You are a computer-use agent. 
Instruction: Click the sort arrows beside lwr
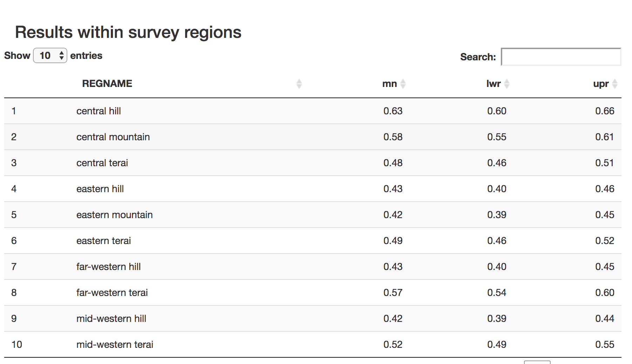(x=506, y=84)
